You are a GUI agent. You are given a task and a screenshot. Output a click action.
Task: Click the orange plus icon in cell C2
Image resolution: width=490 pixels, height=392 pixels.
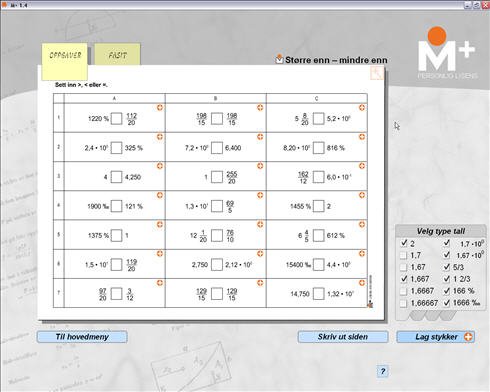pyautogui.click(x=362, y=137)
